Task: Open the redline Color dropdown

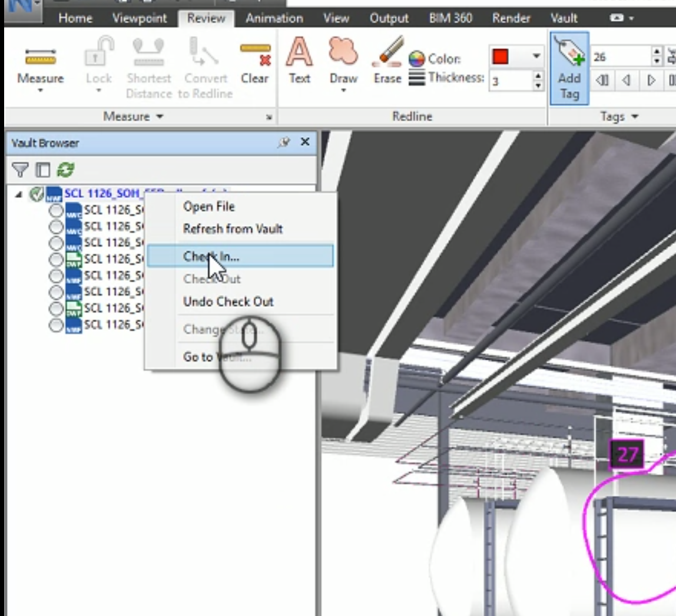Action: tap(535, 57)
